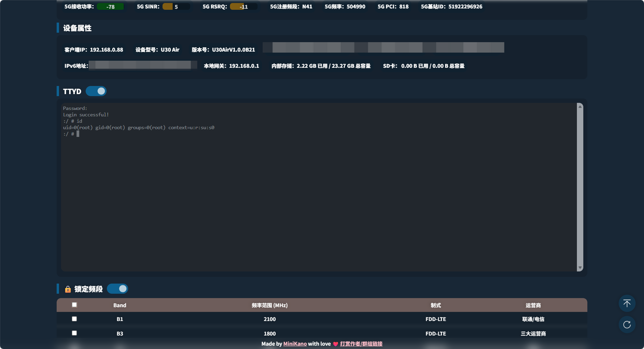
Task: Click the Band column header
Action: click(x=120, y=306)
